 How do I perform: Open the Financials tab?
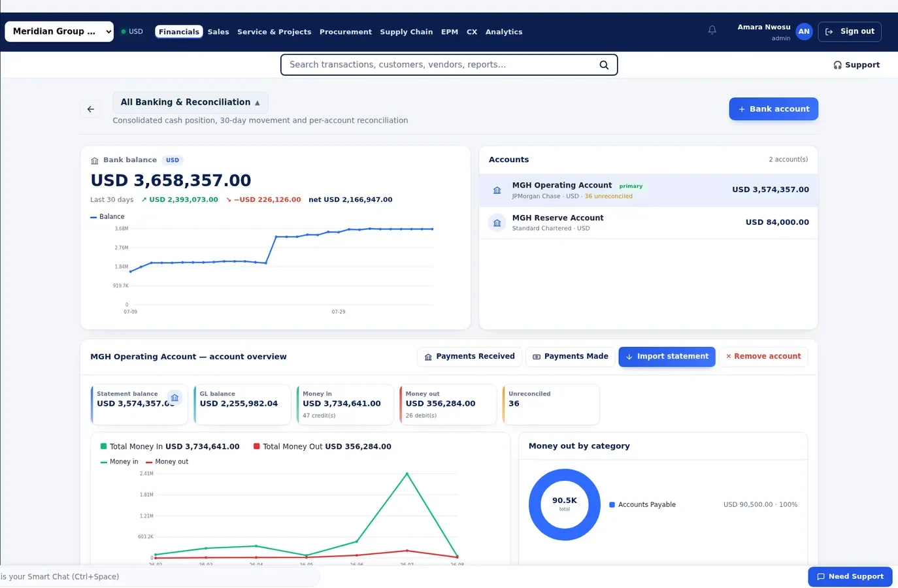pyautogui.click(x=179, y=31)
